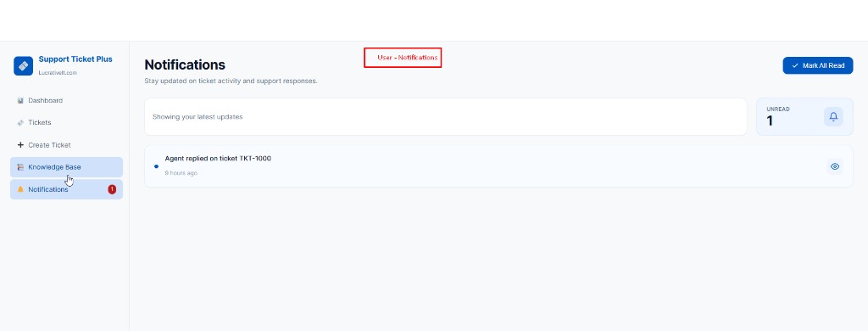Click the UNREAD label in the counter card
Viewport: 868px width, 331px height.
pyautogui.click(x=778, y=109)
